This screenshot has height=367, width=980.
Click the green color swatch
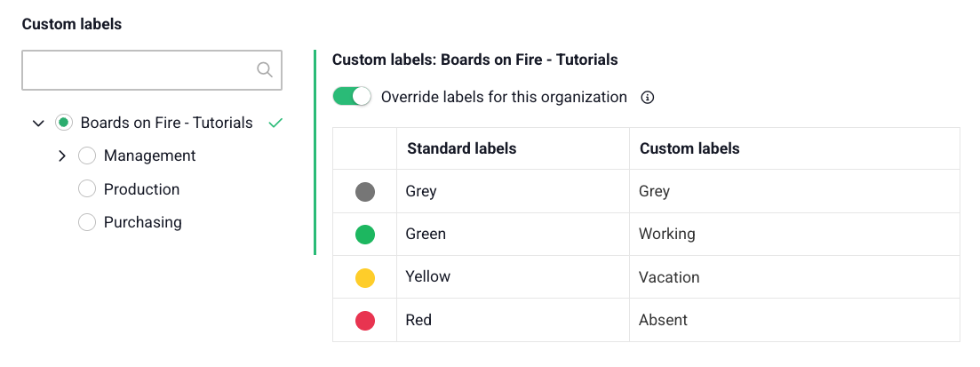tap(365, 235)
